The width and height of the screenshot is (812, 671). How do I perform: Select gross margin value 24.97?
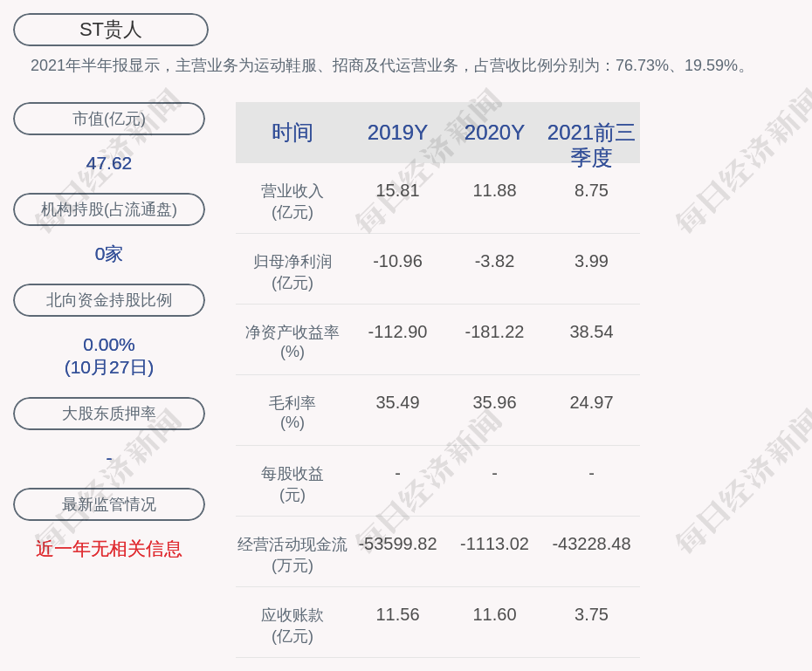591,402
